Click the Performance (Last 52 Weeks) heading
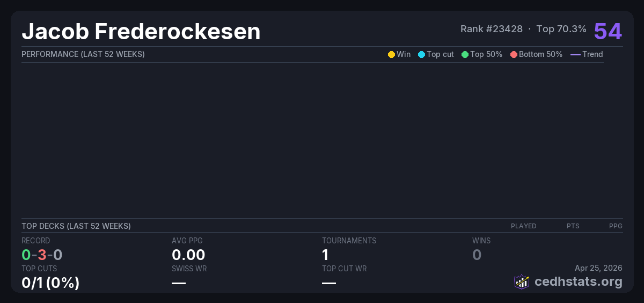Image resolution: width=644 pixels, height=303 pixels. 83,54
